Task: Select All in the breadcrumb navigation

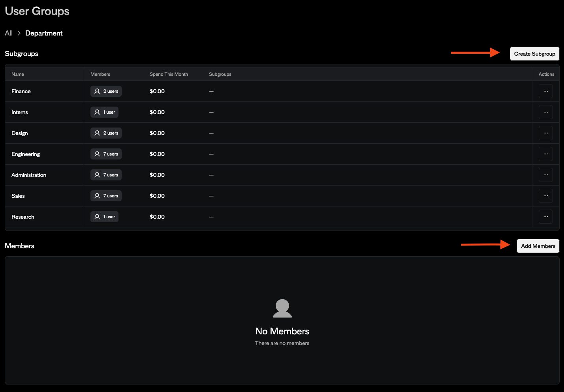Action: pyautogui.click(x=8, y=33)
